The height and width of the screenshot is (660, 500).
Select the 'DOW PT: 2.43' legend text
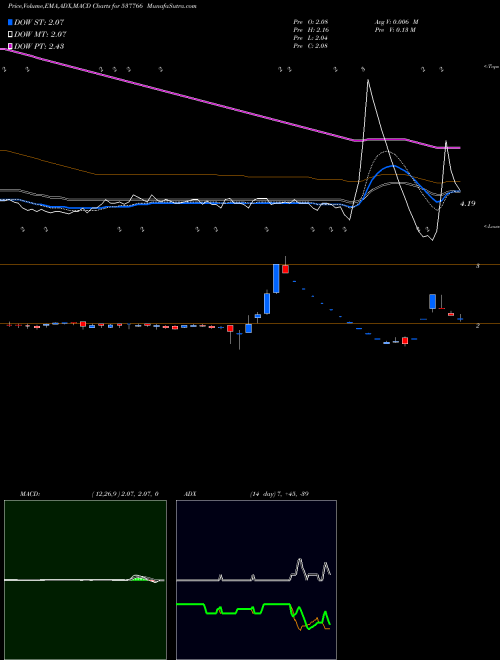[x=39, y=46]
